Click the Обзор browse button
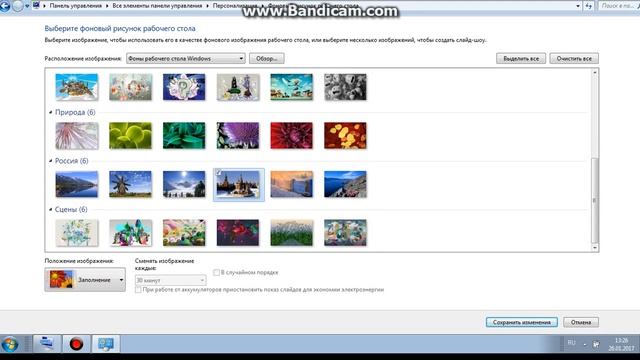This screenshot has width=640, height=360. click(267, 58)
